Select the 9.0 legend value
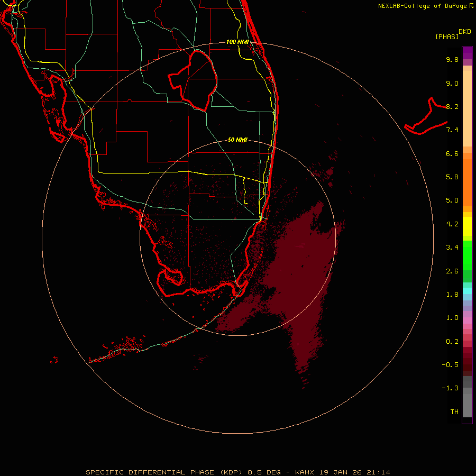The image size is (476, 476). pos(452,83)
